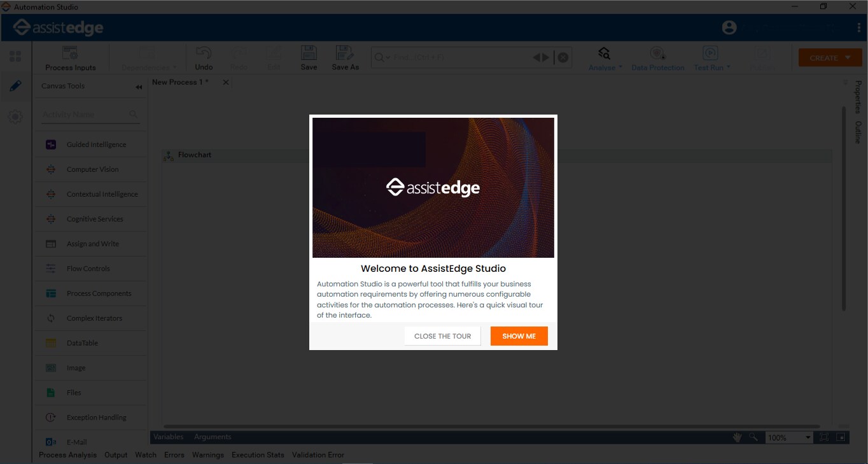Open the Properties side panel
The image size is (868, 464).
pos(858,97)
